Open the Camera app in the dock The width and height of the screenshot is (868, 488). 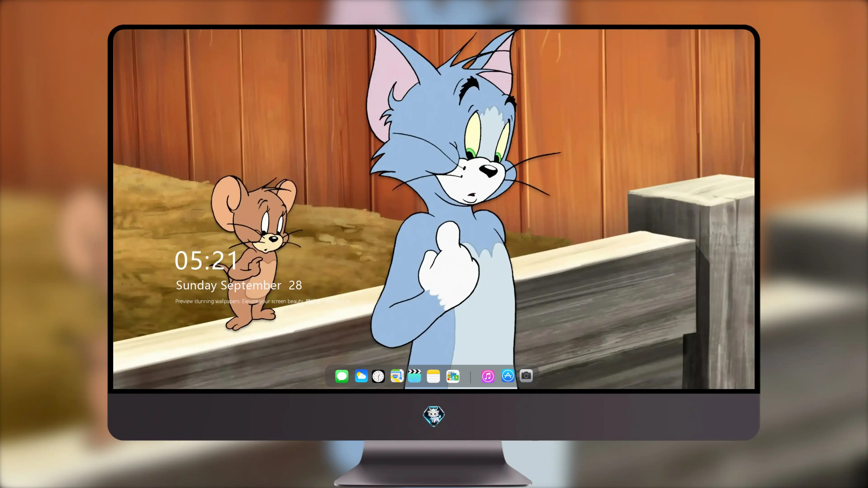point(526,375)
